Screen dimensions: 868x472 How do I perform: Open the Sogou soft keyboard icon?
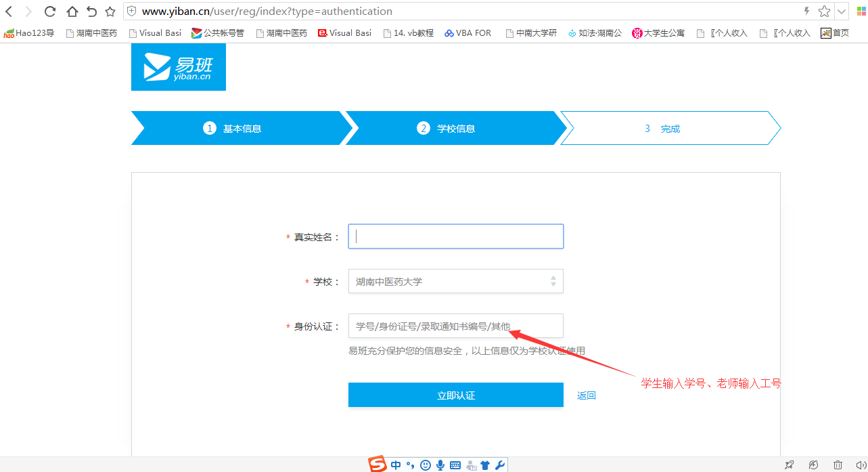455,465
